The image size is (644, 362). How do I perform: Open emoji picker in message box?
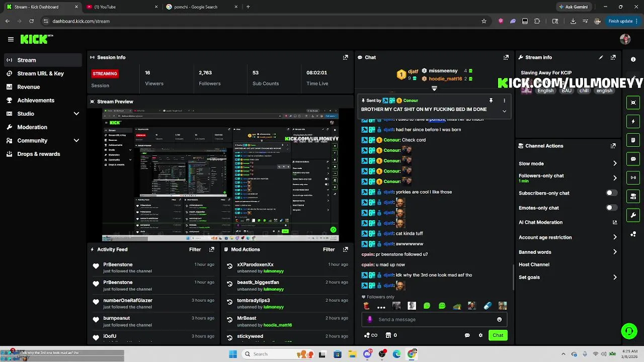[499, 319]
